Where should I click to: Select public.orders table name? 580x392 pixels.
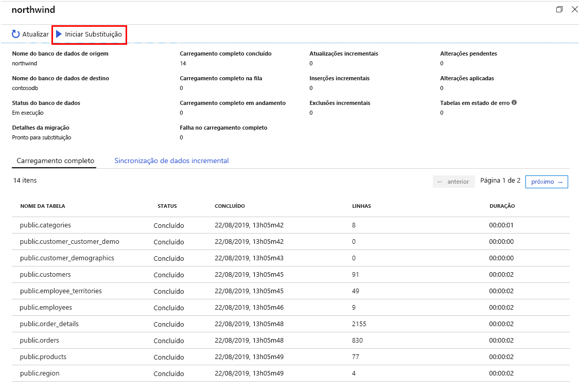click(39, 340)
